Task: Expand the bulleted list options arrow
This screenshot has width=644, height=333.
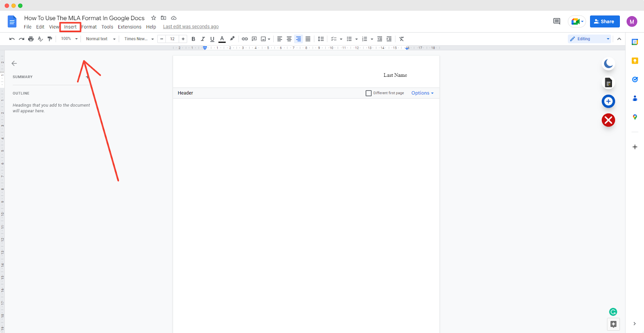Action: click(357, 39)
